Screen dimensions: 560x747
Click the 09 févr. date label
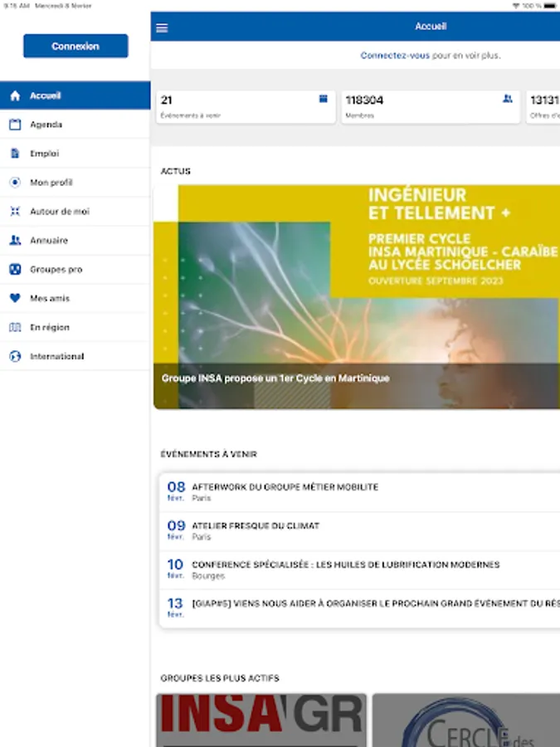pyautogui.click(x=176, y=530)
